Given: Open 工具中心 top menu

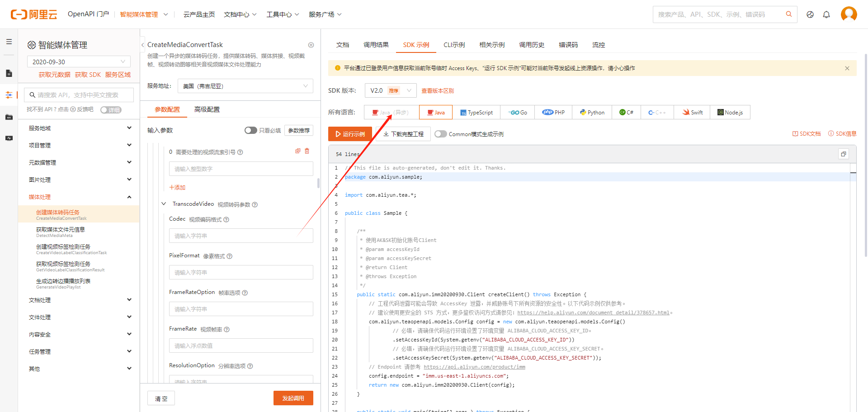Looking at the screenshot, I should [283, 14].
